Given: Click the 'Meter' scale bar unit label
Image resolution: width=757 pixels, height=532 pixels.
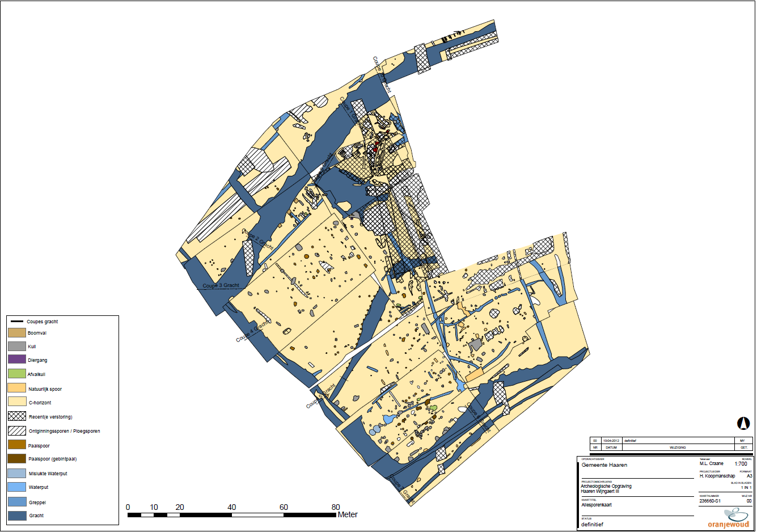Looking at the screenshot, I should (x=348, y=514).
